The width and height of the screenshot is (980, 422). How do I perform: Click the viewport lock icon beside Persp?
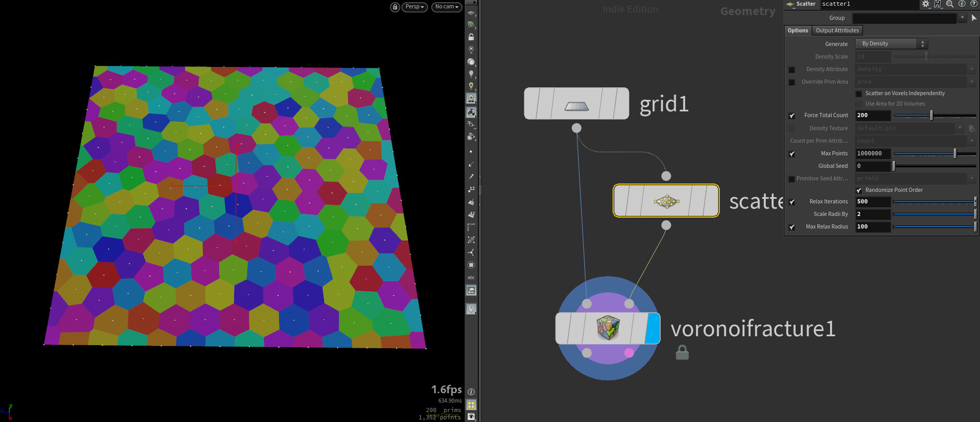[395, 7]
